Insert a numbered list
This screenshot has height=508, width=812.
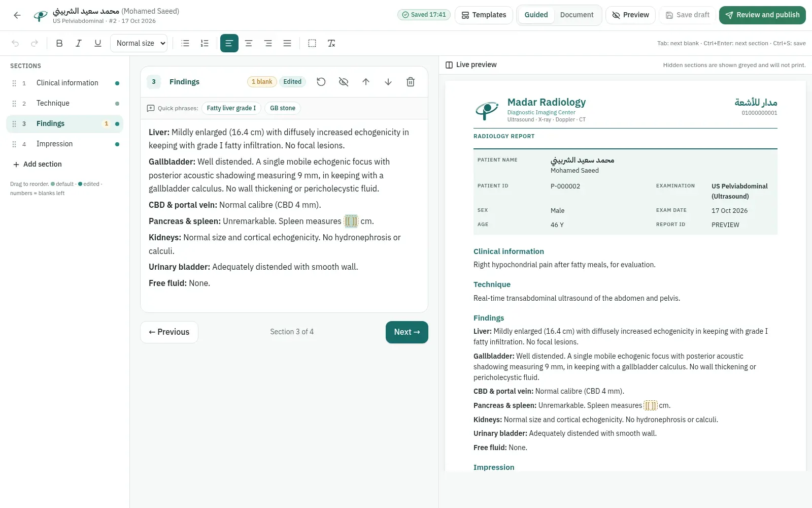(205, 43)
